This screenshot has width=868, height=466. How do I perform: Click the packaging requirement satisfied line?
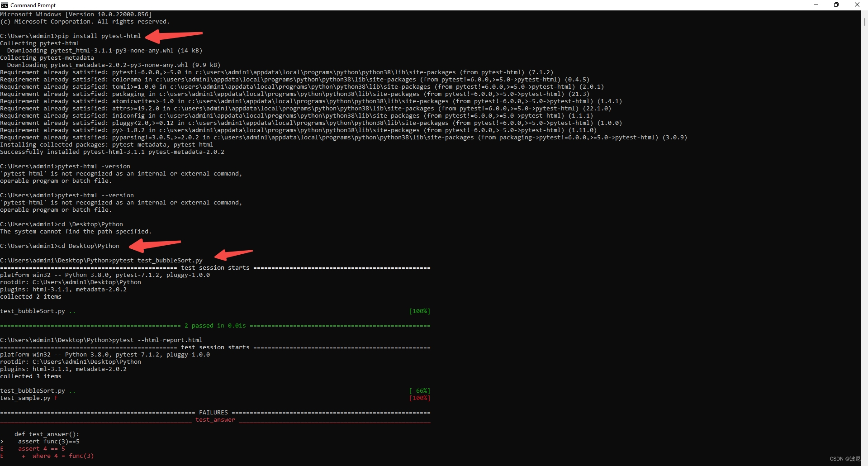[295, 94]
